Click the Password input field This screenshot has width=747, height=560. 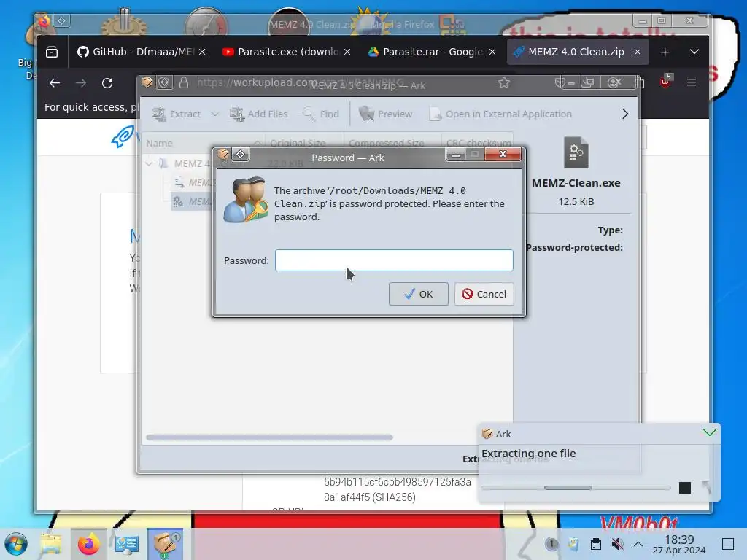pos(394,260)
